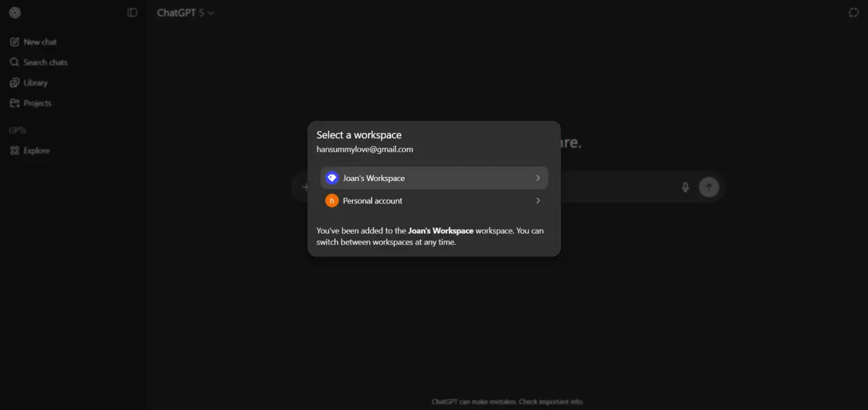Open Explore under GPTs

(x=73, y=150)
